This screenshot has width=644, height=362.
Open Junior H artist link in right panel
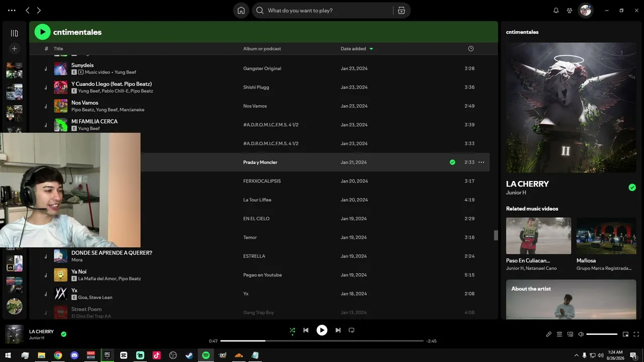click(516, 193)
